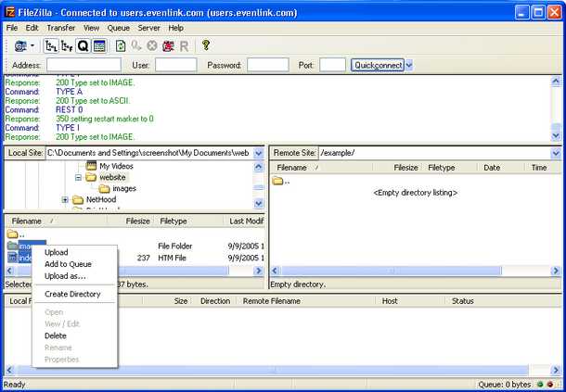This screenshot has height=392, width=566.
Task: Open the View menu
Action: 91,28
